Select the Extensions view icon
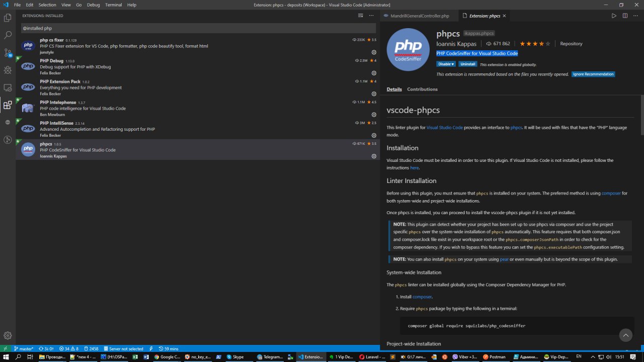Viewport: 644px width, 362px height. (8, 105)
